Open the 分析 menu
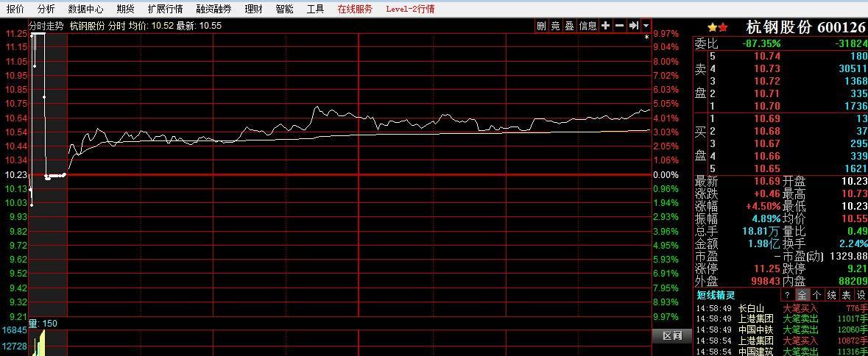 point(46,9)
